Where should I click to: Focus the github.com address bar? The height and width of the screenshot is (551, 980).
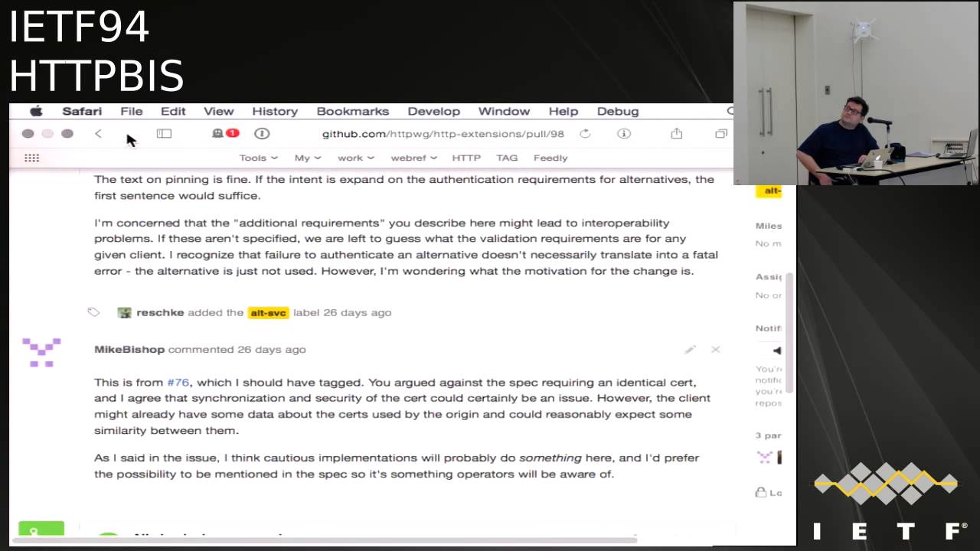click(x=443, y=134)
